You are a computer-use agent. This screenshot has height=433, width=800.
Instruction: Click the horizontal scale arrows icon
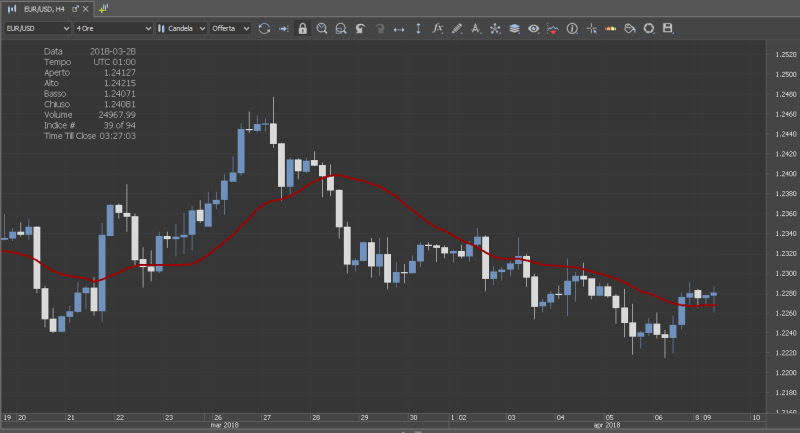point(399,28)
